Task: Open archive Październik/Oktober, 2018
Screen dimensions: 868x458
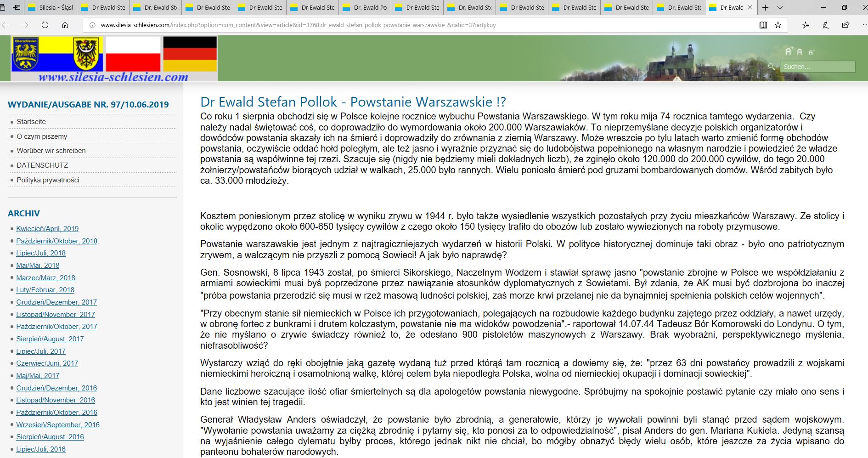Action: [x=56, y=241]
